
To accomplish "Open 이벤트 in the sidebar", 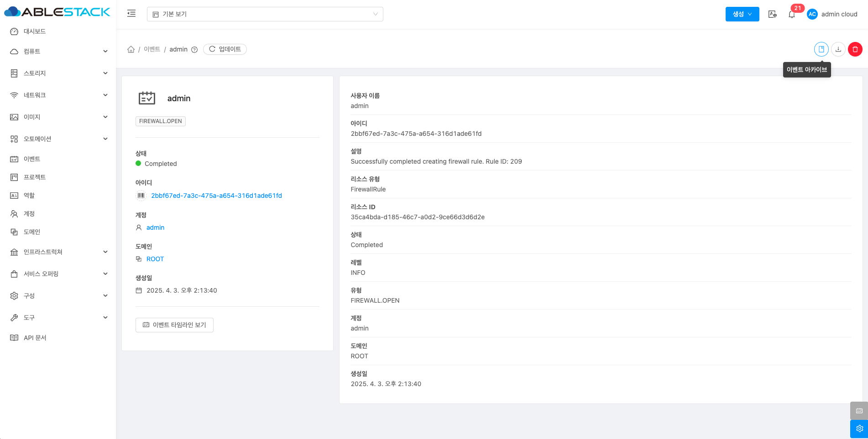I will pos(32,159).
